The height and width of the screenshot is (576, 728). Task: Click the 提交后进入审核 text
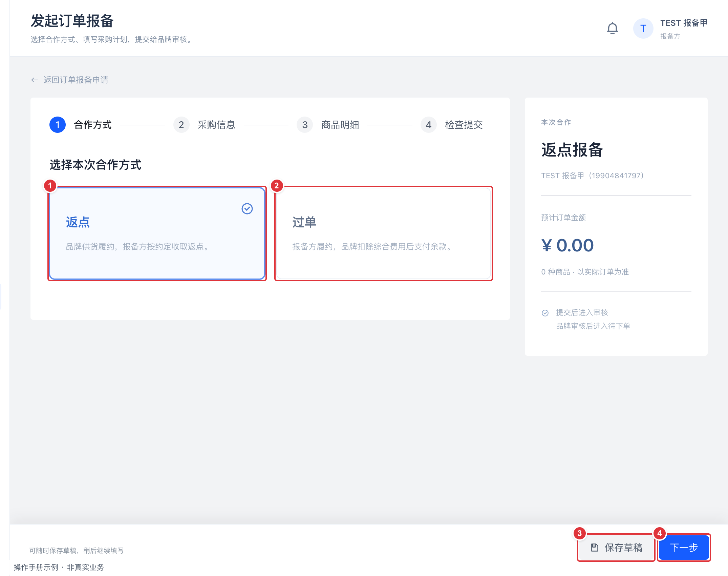pos(582,312)
